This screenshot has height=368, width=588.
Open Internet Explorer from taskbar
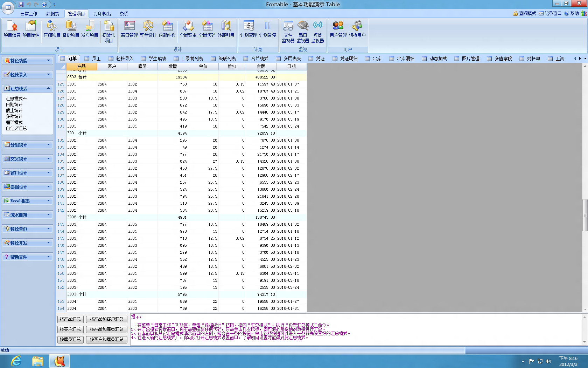click(x=16, y=361)
